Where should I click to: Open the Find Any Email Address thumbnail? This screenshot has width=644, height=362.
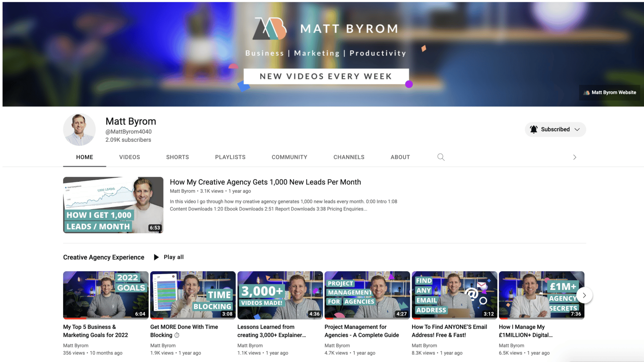454,295
